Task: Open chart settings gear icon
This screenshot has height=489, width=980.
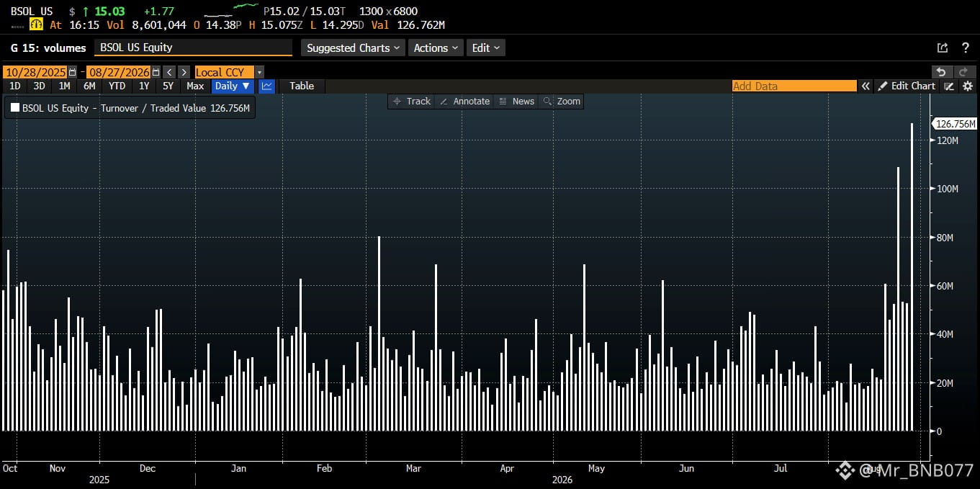Action: coord(968,86)
